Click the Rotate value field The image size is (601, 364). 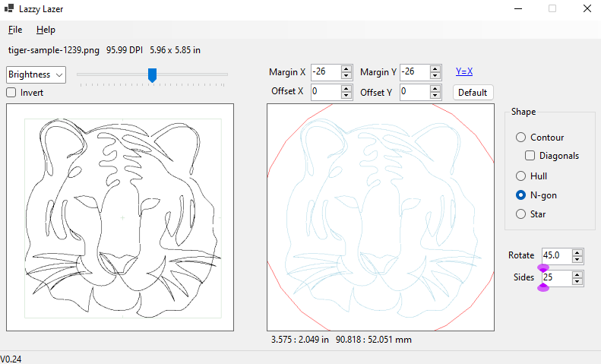click(x=556, y=255)
